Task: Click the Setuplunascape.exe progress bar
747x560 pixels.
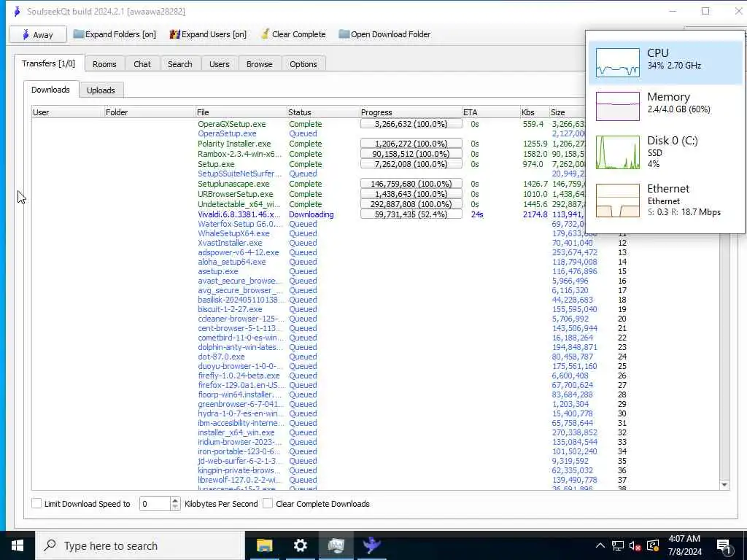Action: 411,184
